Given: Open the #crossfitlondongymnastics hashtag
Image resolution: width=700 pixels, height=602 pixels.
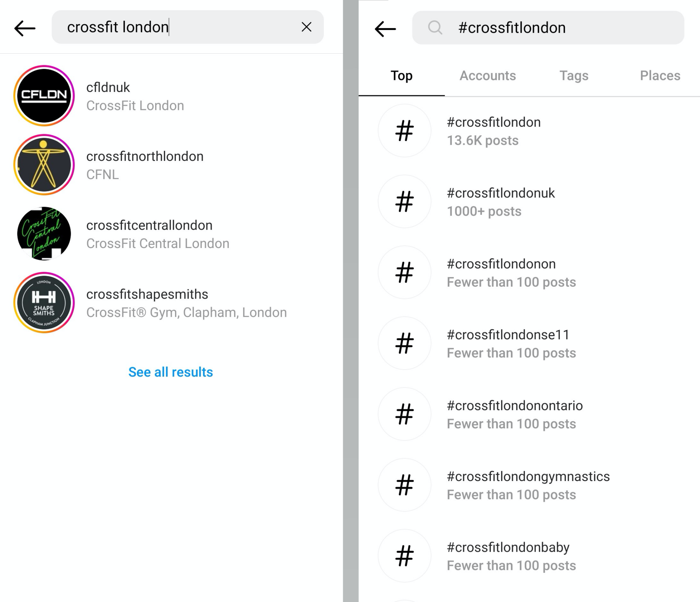Looking at the screenshot, I should coord(528,485).
